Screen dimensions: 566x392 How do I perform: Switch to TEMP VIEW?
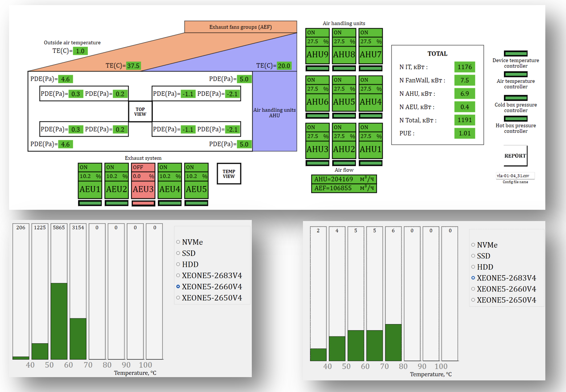(x=229, y=174)
